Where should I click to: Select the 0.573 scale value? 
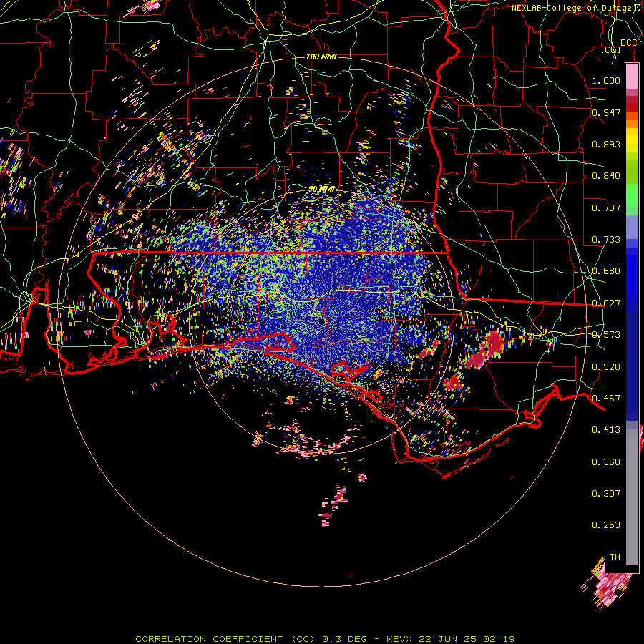606,334
